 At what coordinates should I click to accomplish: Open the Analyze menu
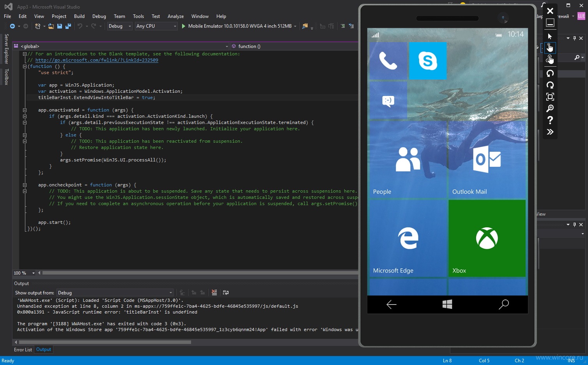point(175,16)
